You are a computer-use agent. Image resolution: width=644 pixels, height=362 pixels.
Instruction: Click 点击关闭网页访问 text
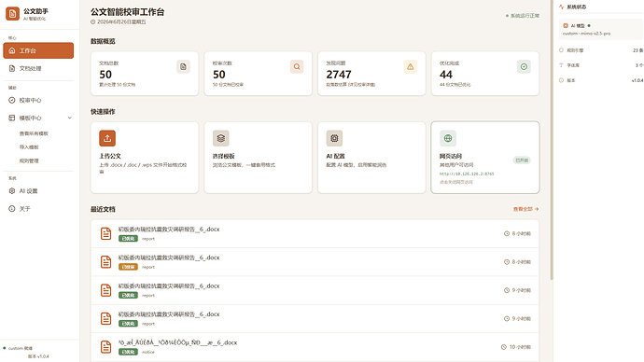[x=456, y=182]
